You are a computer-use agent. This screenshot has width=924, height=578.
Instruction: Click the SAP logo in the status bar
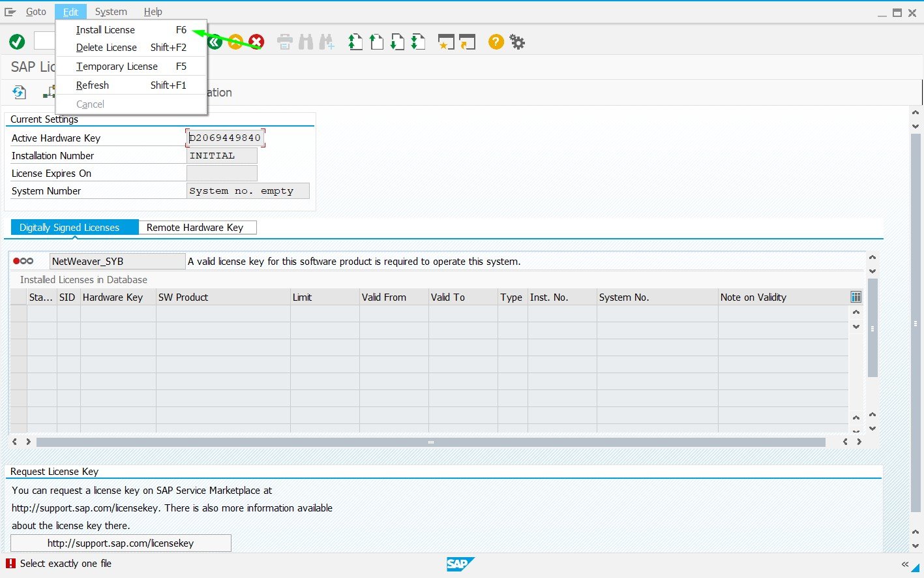click(x=460, y=564)
